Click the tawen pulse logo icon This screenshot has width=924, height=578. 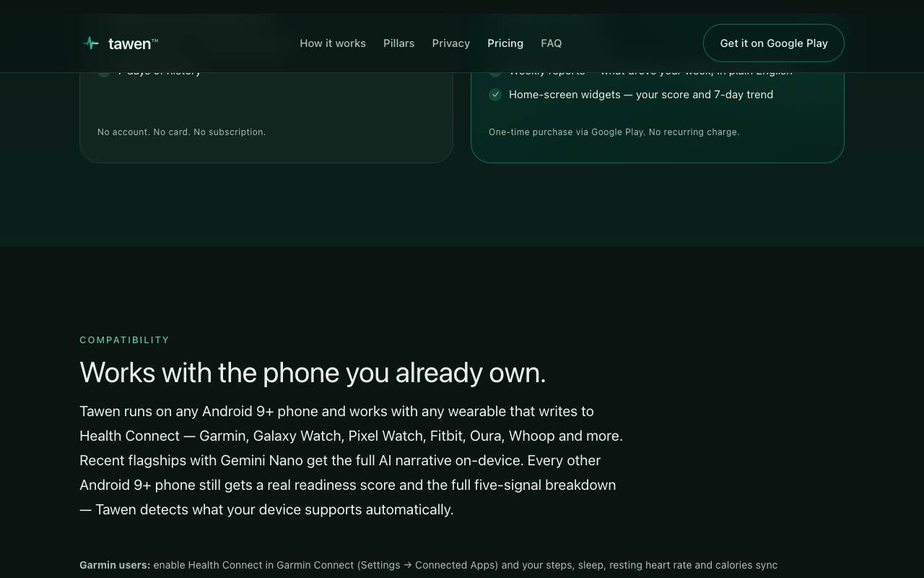coord(90,43)
